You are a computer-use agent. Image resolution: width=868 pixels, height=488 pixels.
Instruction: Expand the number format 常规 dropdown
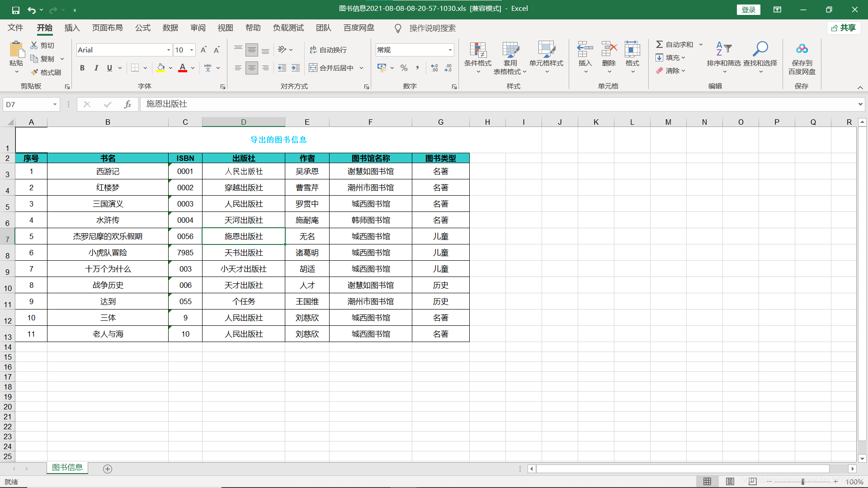pyautogui.click(x=450, y=50)
